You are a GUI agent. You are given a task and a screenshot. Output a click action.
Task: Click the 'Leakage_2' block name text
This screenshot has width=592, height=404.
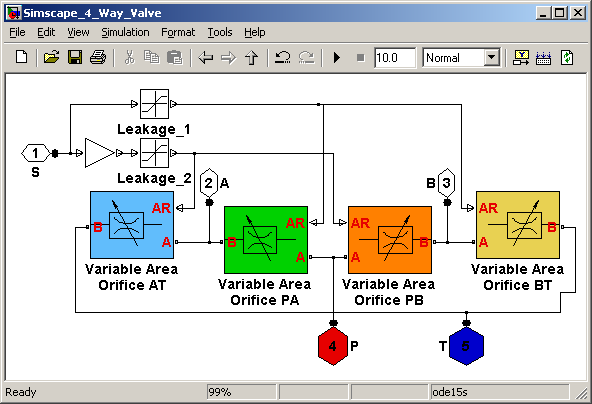click(x=154, y=178)
